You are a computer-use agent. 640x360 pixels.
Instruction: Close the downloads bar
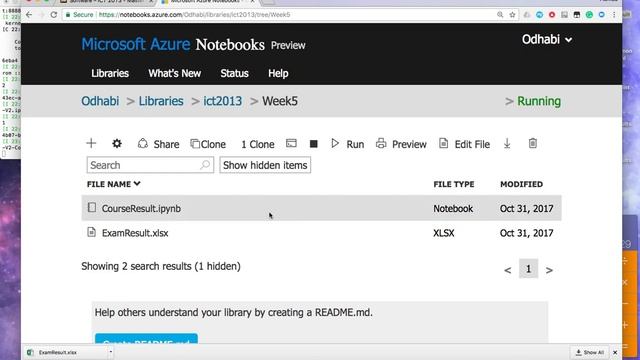(x=615, y=352)
